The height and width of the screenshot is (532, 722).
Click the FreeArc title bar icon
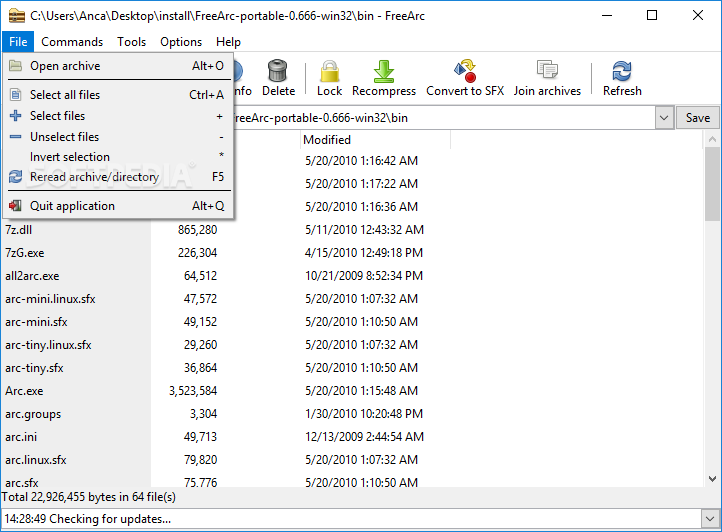coord(17,15)
